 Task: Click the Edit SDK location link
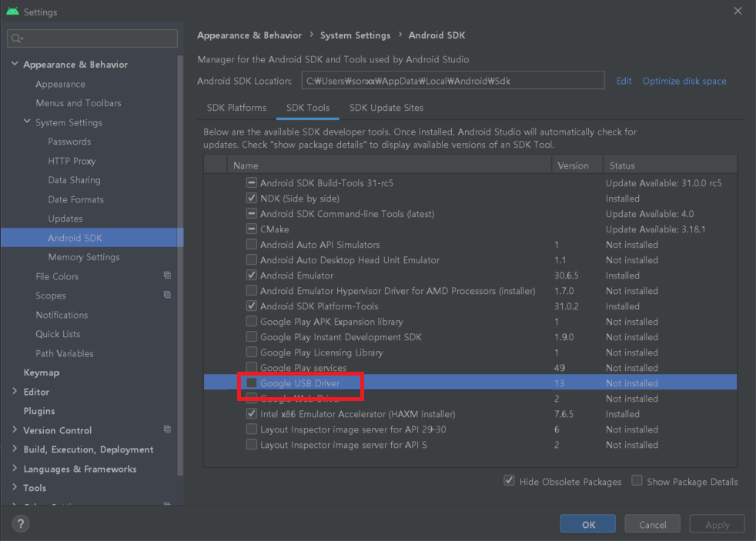[x=624, y=81]
